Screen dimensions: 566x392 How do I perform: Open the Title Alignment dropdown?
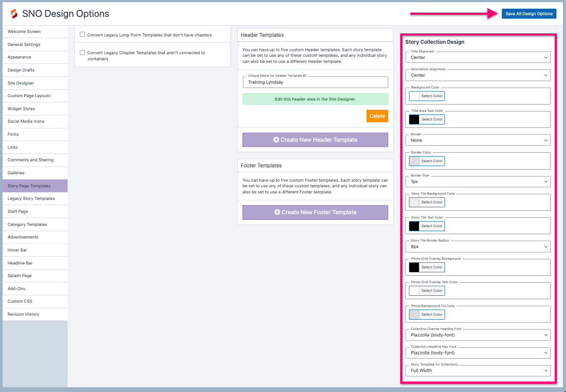click(x=477, y=57)
